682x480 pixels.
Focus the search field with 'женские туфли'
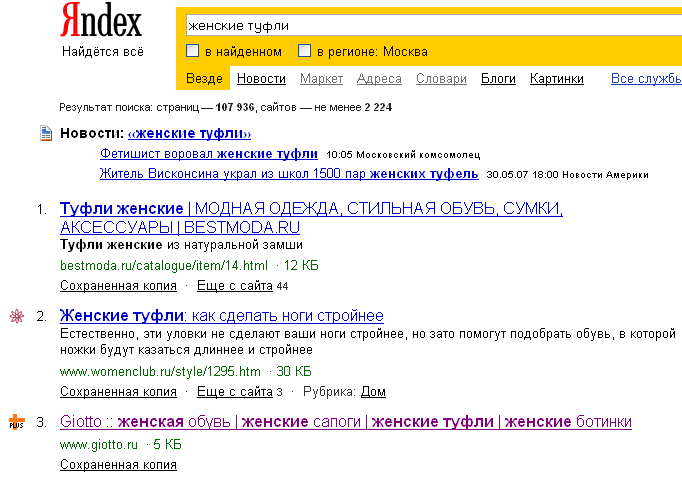click(434, 26)
